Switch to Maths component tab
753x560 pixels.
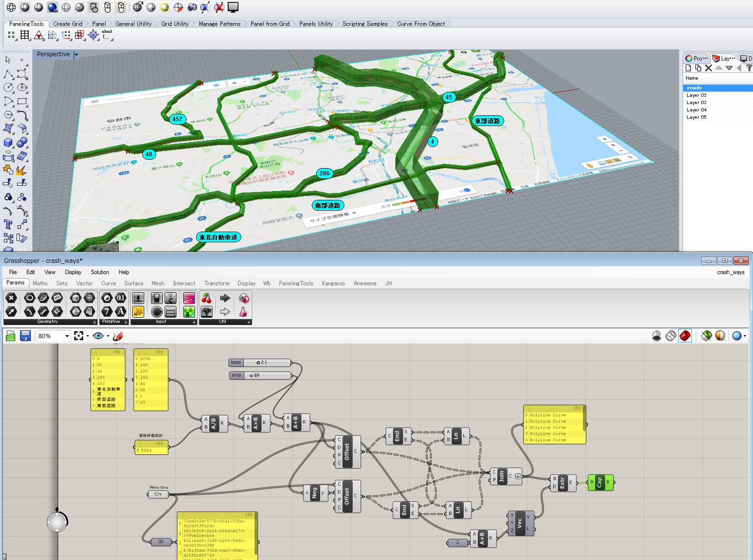pos(40,283)
